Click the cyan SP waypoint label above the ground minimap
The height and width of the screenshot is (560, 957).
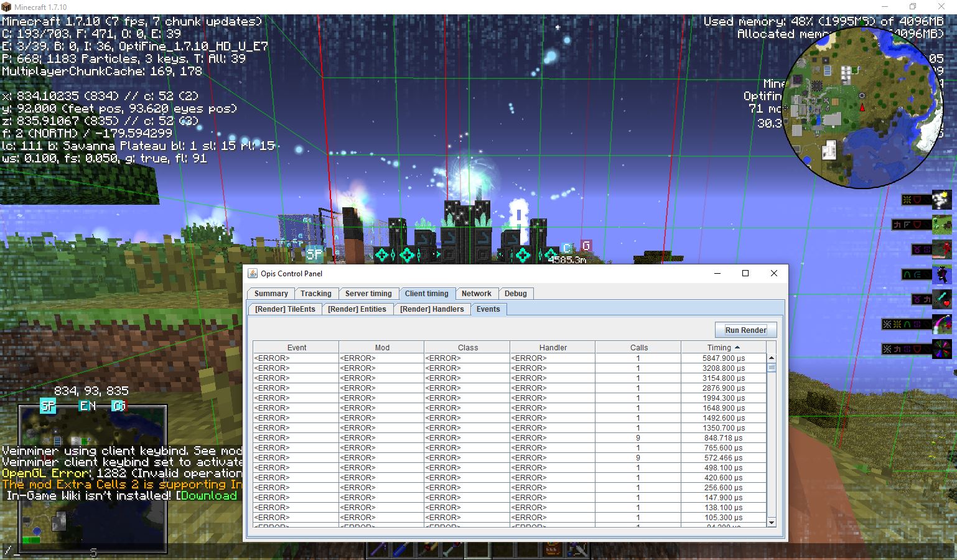coord(47,406)
